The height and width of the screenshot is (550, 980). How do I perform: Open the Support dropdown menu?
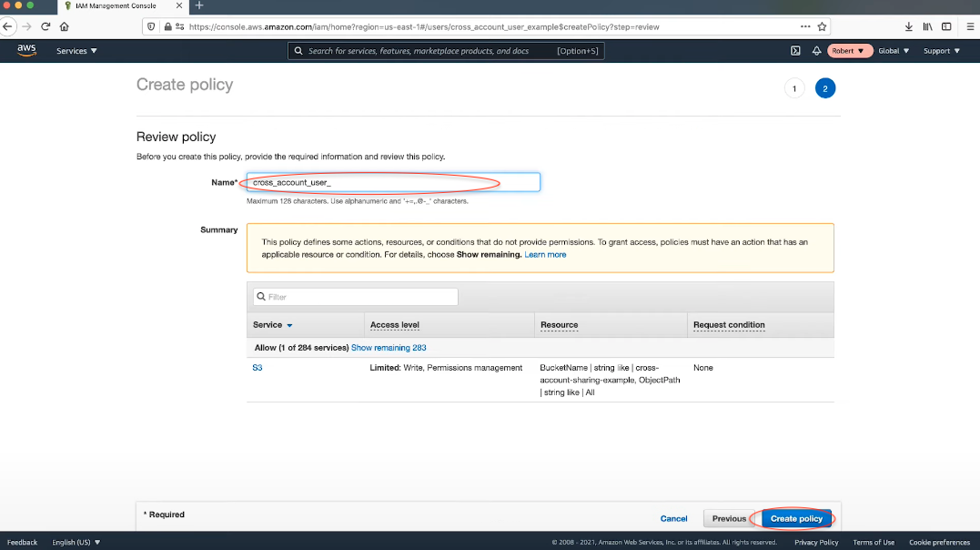pyautogui.click(x=942, y=51)
